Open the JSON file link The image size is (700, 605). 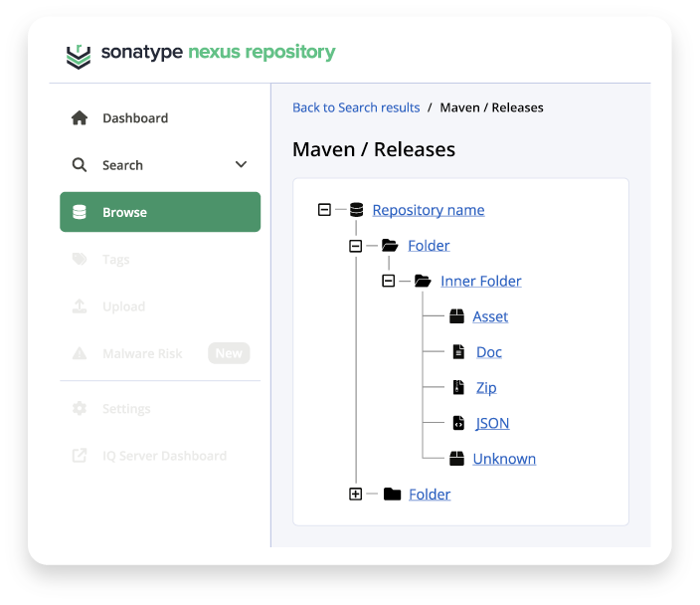coord(492,423)
